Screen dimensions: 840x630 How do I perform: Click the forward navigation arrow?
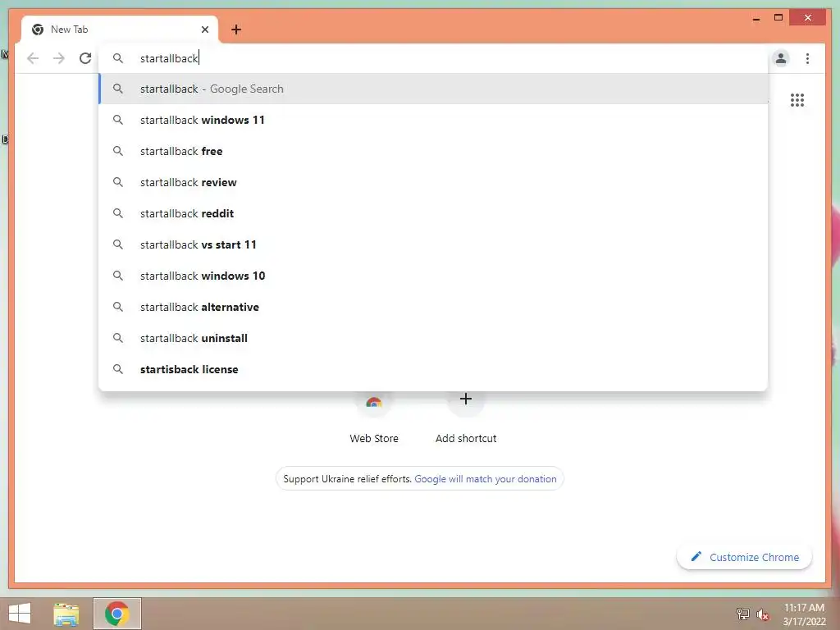(x=59, y=58)
